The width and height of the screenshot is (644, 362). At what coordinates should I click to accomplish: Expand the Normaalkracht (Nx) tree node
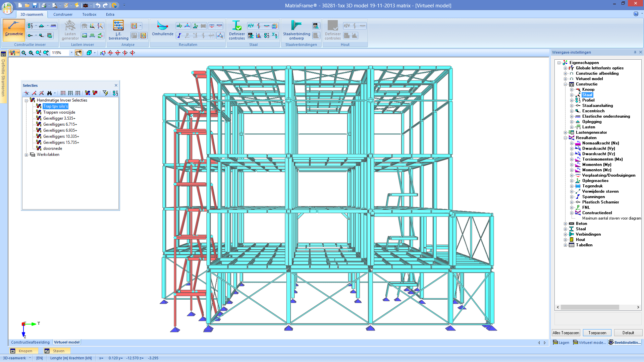point(572,143)
